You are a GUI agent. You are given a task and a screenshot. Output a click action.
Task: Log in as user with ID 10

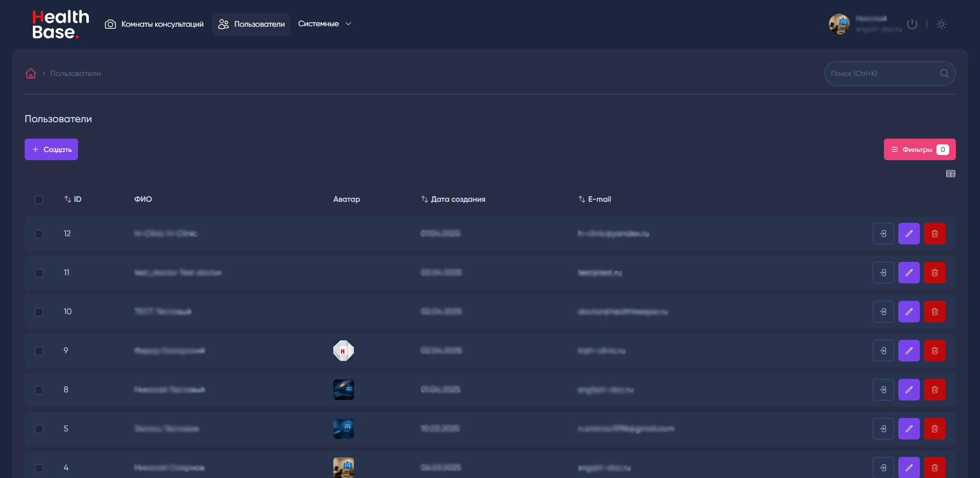(883, 312)
